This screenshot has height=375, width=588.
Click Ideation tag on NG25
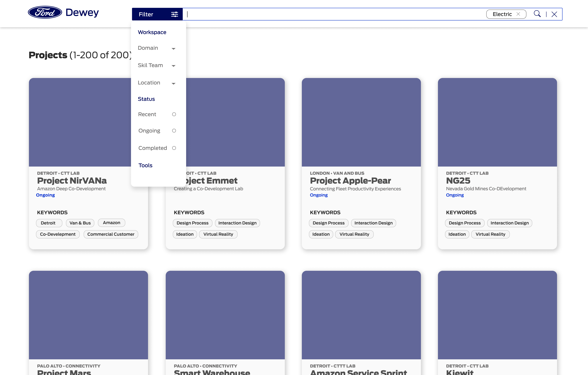click(457, 234)
